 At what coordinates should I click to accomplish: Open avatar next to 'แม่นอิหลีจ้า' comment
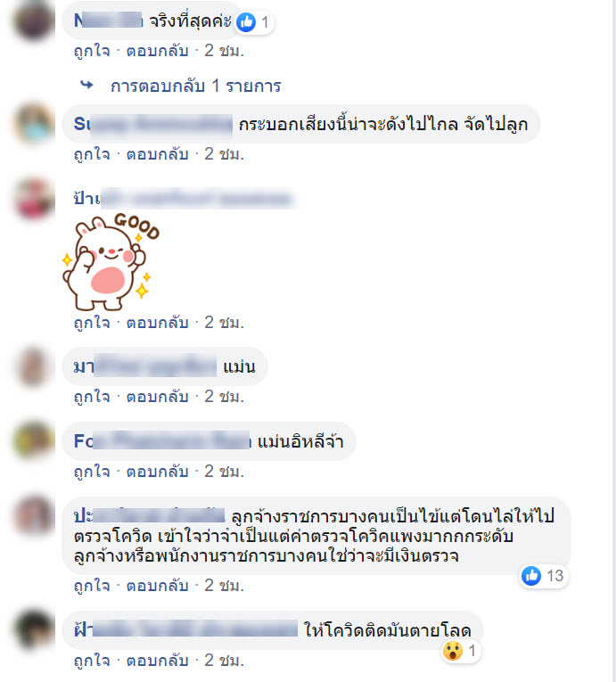tap(34, 441)
